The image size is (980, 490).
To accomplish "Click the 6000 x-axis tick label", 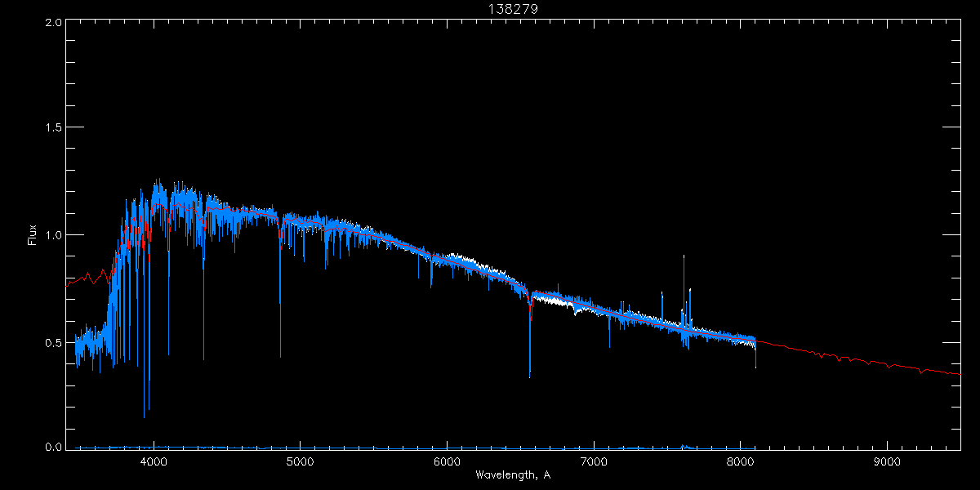I will (x=447, y=461).
